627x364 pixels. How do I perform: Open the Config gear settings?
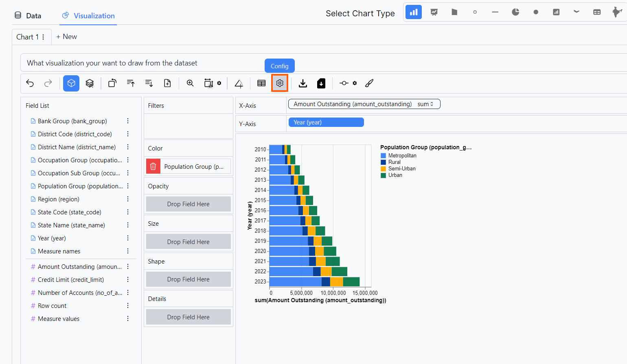tap(280, 83)
